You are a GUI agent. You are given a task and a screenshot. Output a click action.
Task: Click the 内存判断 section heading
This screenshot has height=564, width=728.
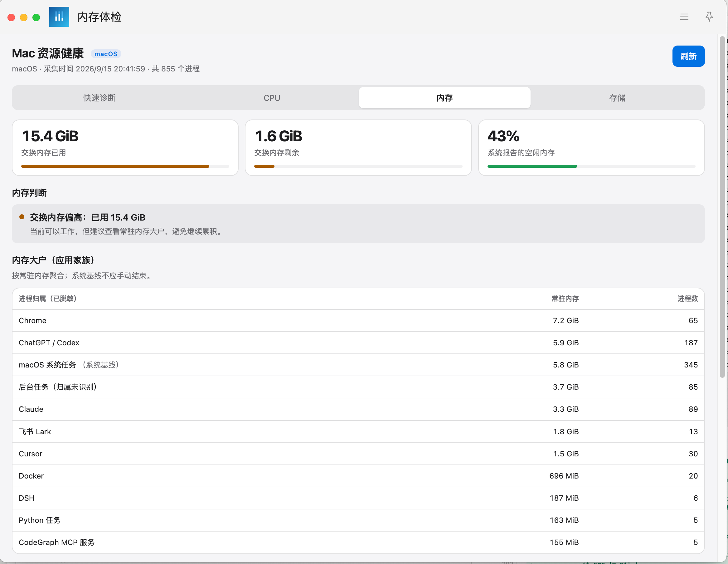(29, 193)
